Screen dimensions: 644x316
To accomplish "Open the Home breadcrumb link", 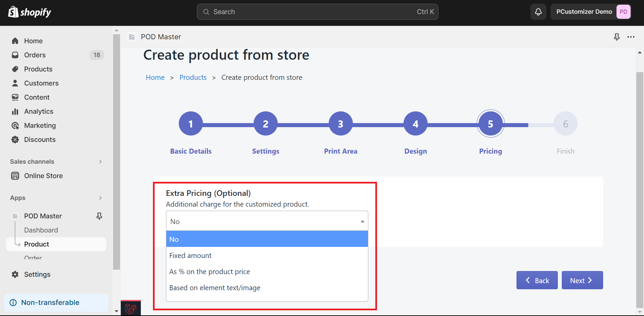I will 155,77.
